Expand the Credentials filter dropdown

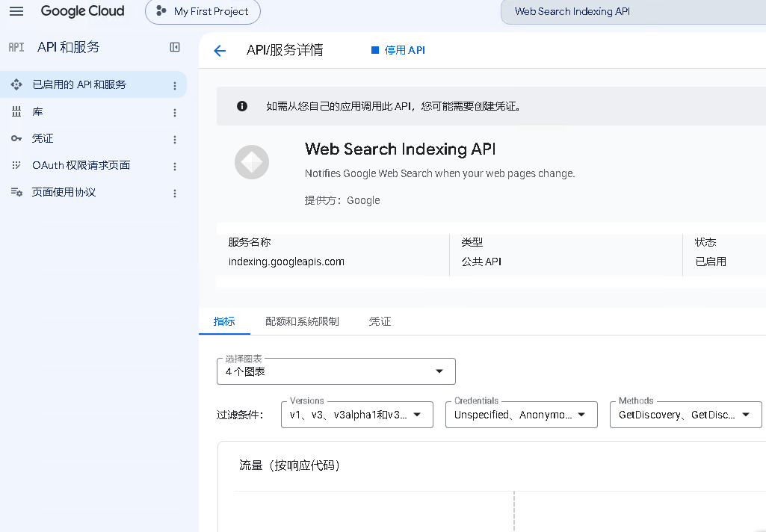point(521,415)
